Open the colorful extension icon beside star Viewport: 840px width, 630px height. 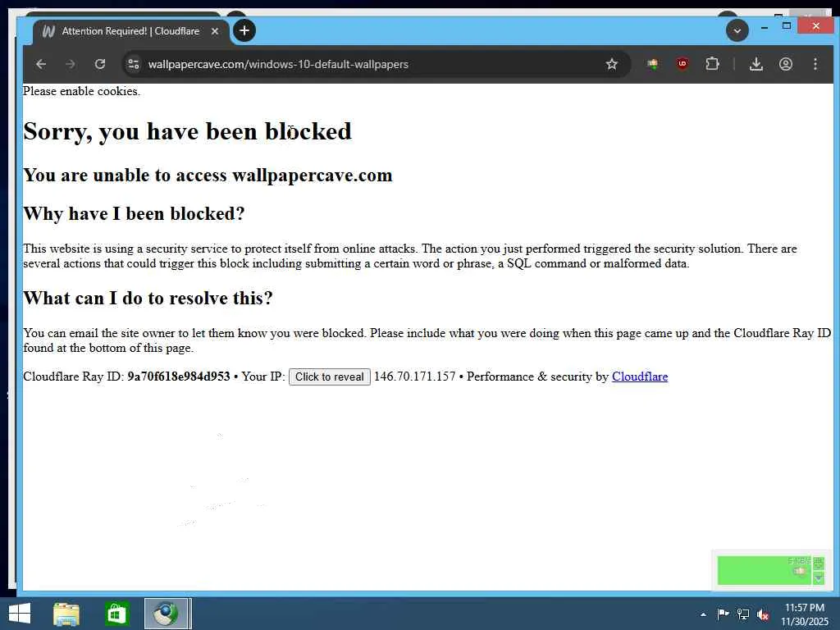[x=652, y=64]
